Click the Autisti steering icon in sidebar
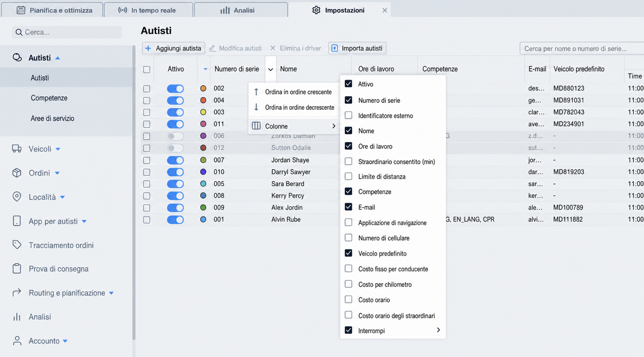 point(17,57)
